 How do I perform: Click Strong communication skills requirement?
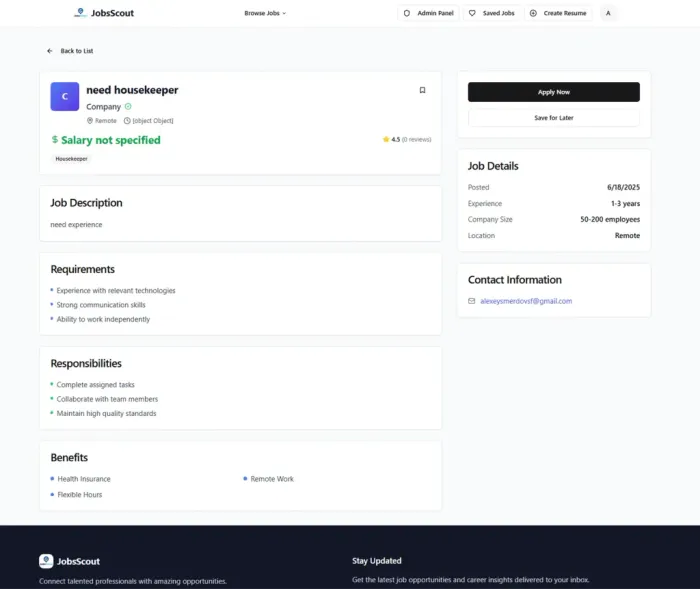(101, 305)
